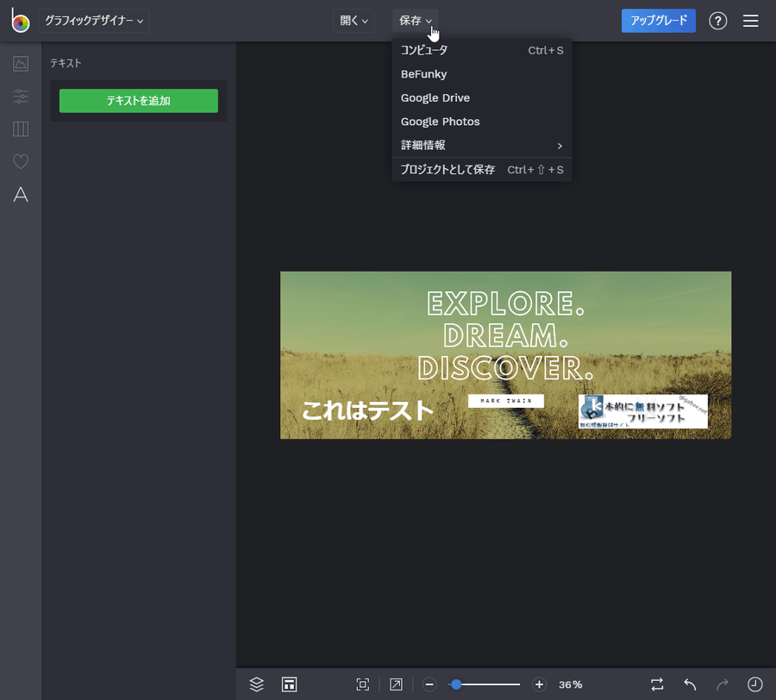776x700 pixels.
Task: Undo the last action
Action: [x=690, y=684]
